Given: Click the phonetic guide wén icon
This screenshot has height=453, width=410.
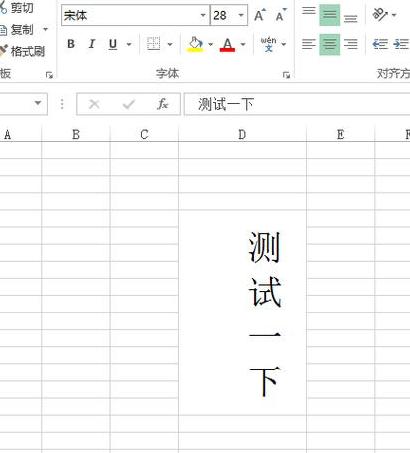Looking at the screenshot, I should pyautogui.click(x=269, y=44).
